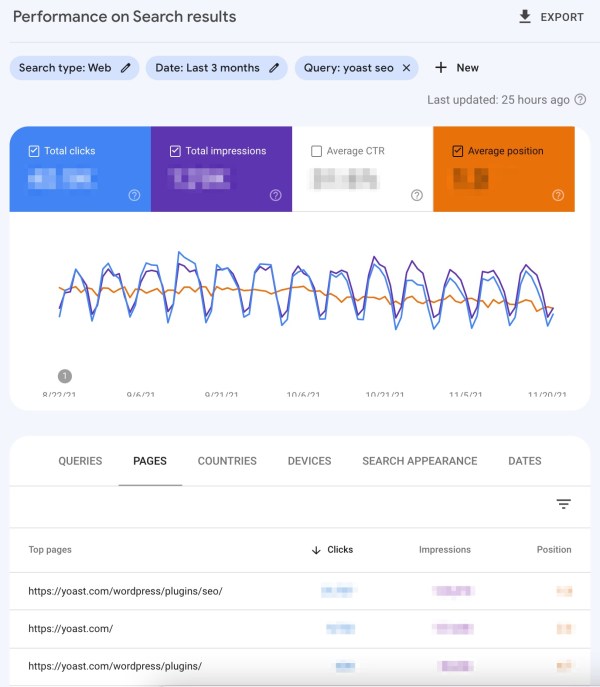The height and width of the screenshot is (687, 600).
Task: Click the Performance on Search results heading
Action: 124,17
